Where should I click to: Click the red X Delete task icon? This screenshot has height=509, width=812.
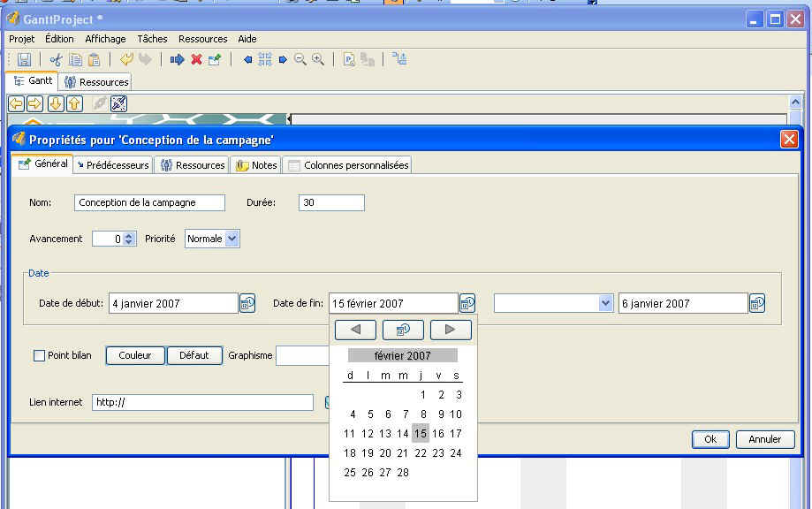click(196, 59)
